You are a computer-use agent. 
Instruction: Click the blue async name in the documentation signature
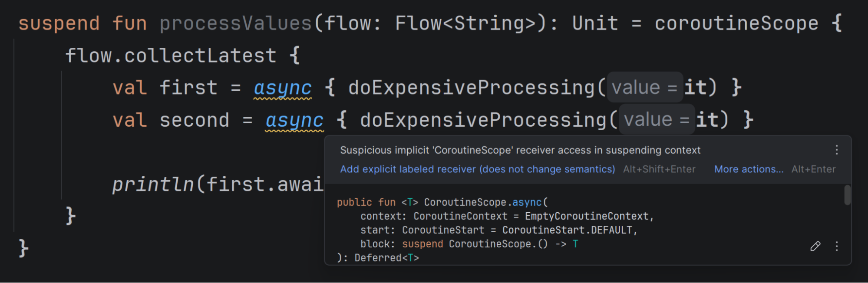pyautogui.click(x=527, y=202)
